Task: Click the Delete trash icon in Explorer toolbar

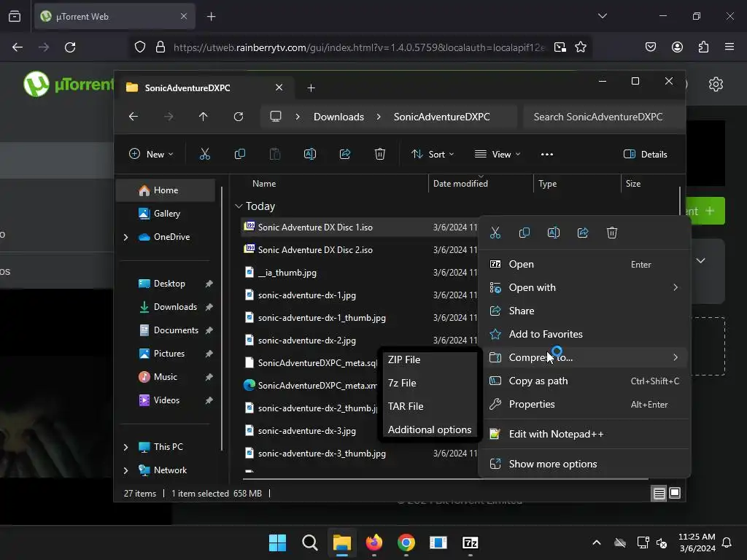Action: pos(379,154)
